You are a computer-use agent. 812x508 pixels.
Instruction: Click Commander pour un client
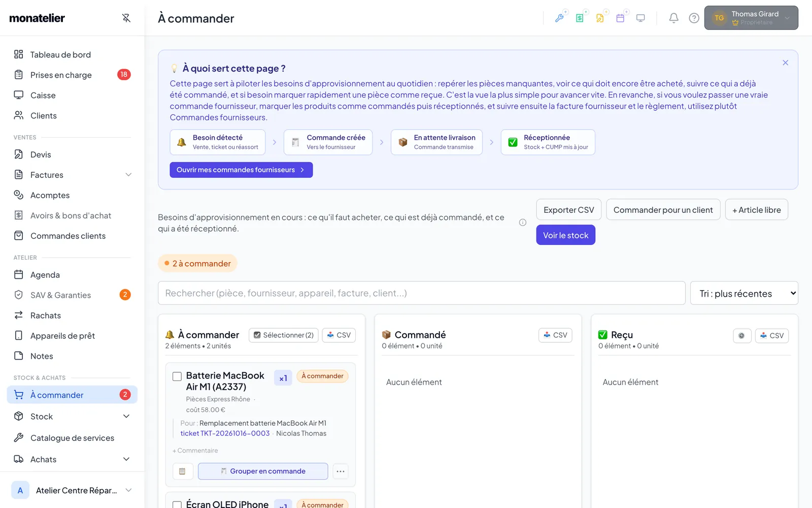point(663,210)
